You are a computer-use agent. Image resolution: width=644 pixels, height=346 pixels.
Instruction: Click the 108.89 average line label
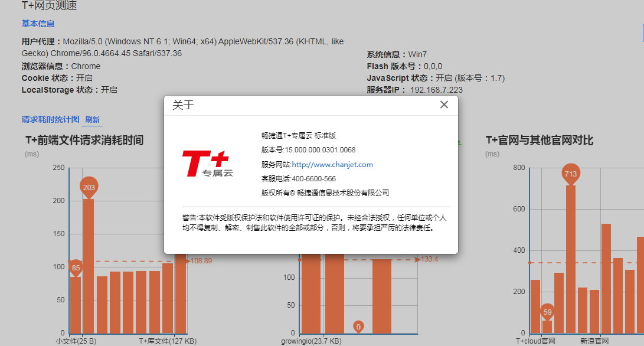201,261
